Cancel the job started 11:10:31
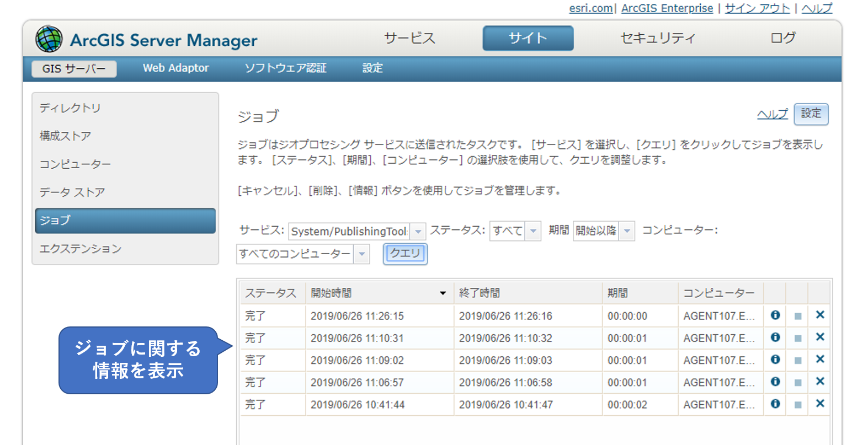This screenshot has height=445, width=868. pyautogui.click(x=798, y=338)
